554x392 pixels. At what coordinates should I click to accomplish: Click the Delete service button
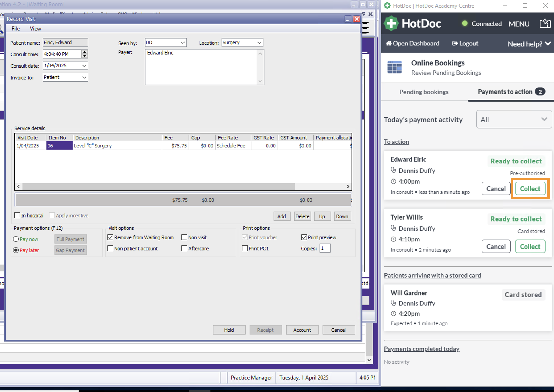302,216
